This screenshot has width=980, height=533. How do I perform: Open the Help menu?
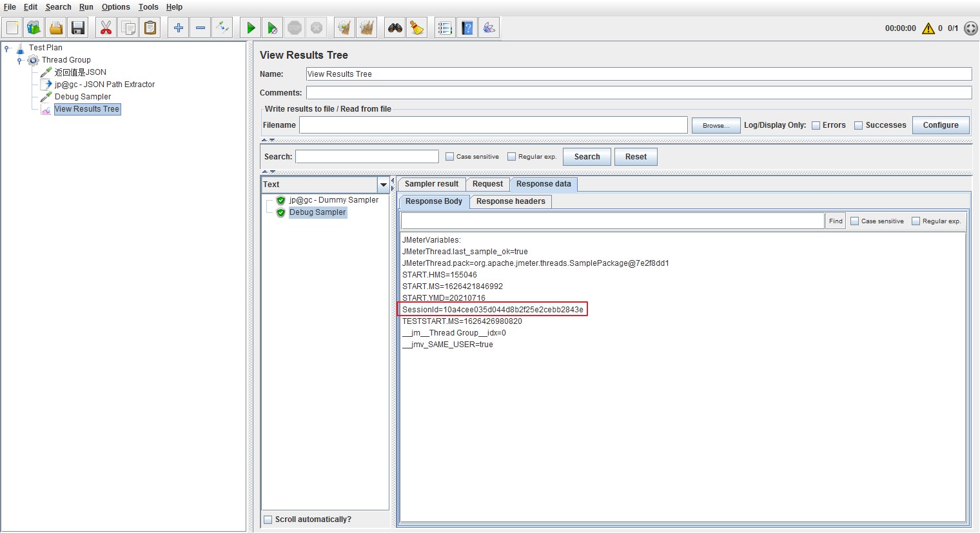click(174, 7)
